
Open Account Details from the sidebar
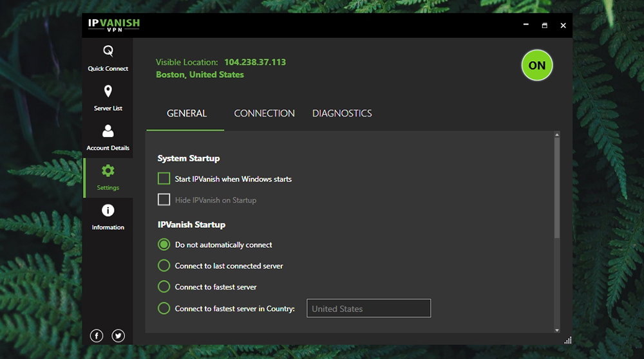point(108,138)
